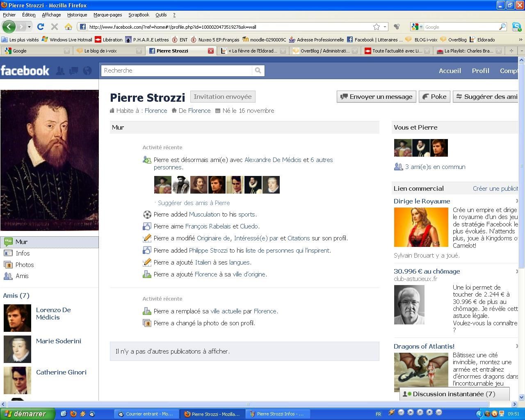The image size is (525, 420).
Task: Open the search engine selector dropdown
Action: pos(417,27)
